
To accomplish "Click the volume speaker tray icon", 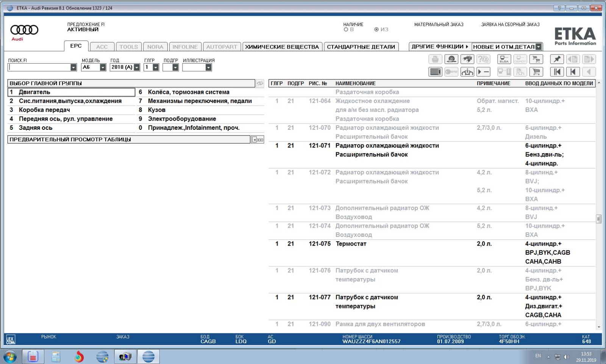I will (x=567, y=357).
